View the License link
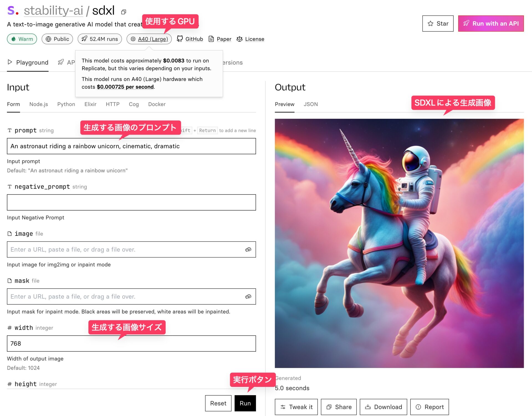 click(250, 39)
